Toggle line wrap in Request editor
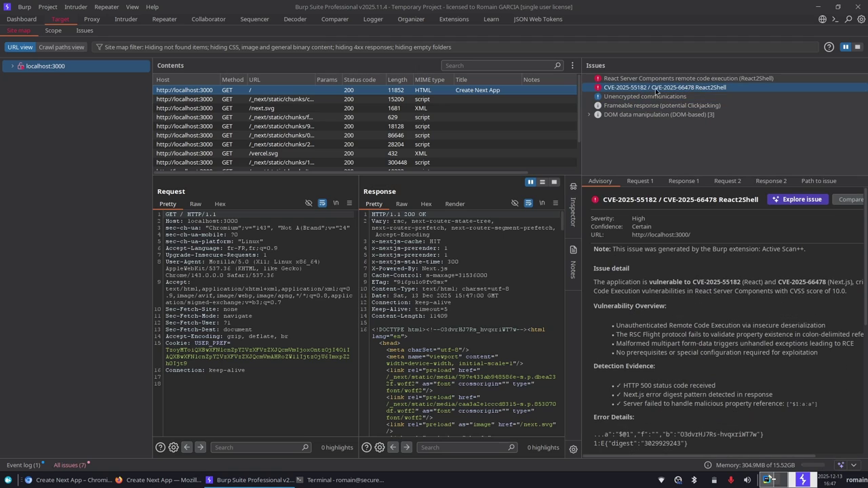Screen dimensions: 868x488 [322, 203]
